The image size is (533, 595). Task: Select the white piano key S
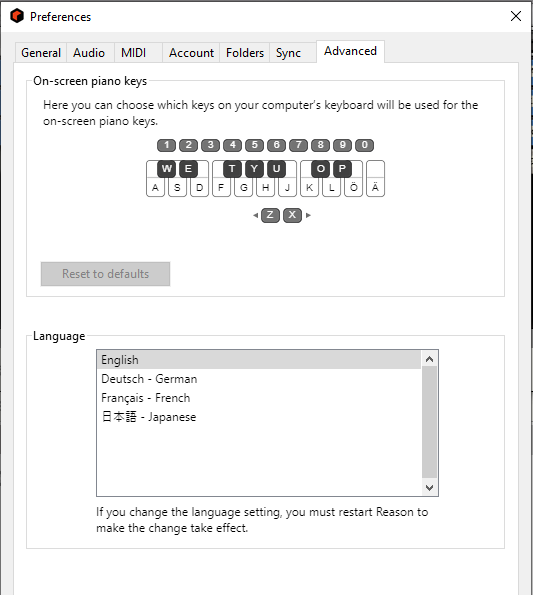point(177,187)
